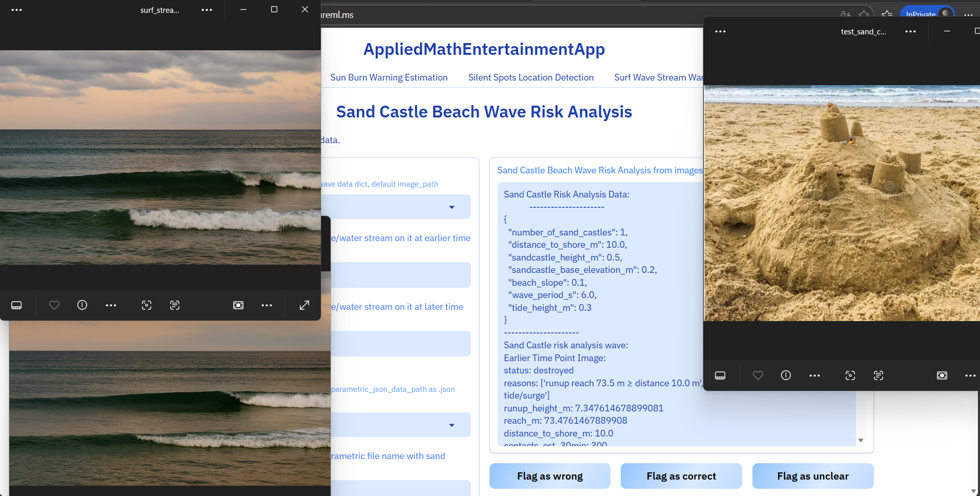Flag the result as correct
The width and height of the screenshot is (980, 496).
point(681,476)
